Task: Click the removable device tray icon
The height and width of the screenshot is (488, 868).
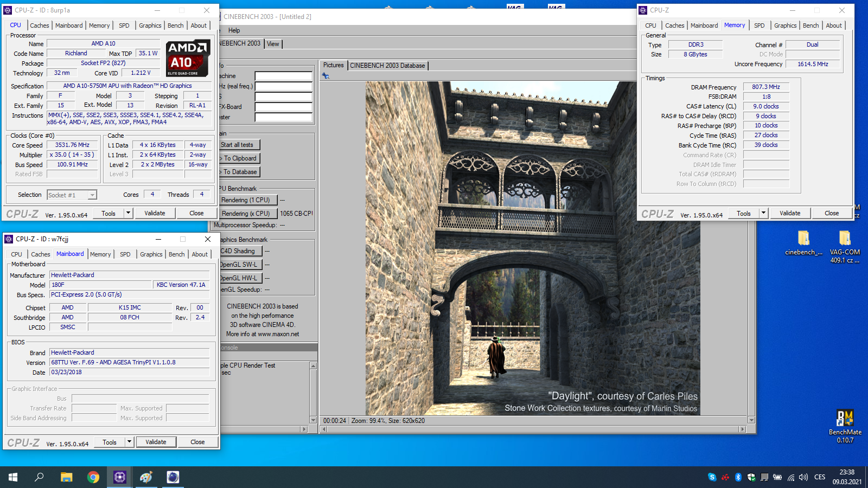Action: (764, 477)
